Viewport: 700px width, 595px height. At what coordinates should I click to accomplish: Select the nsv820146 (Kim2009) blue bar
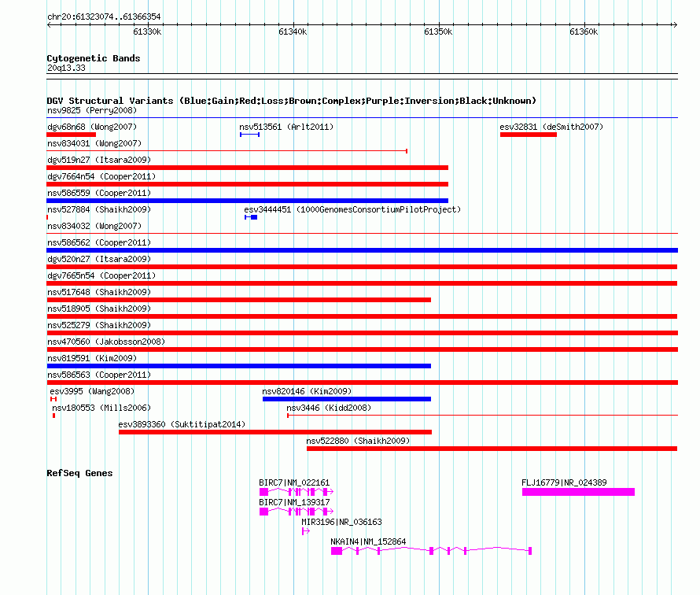(347, 399)
